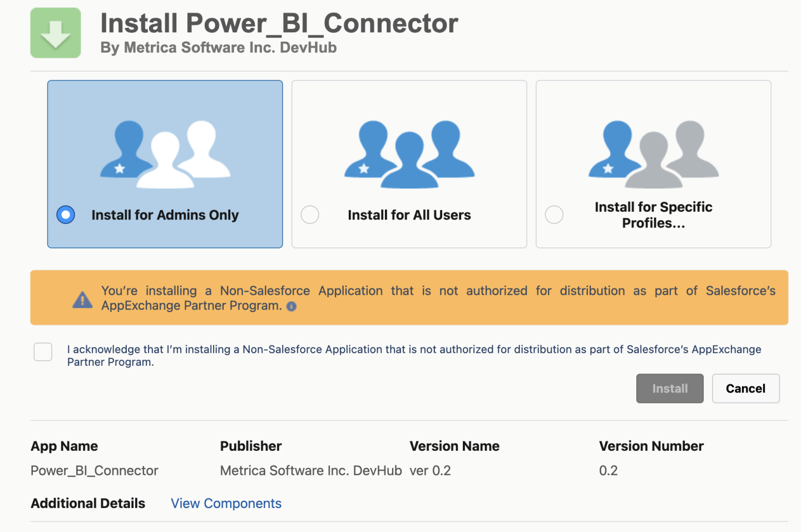Screen dimensions: 801x532
Task: Click the Specific Profiles people icon
Action: click(x=654, y=154)
